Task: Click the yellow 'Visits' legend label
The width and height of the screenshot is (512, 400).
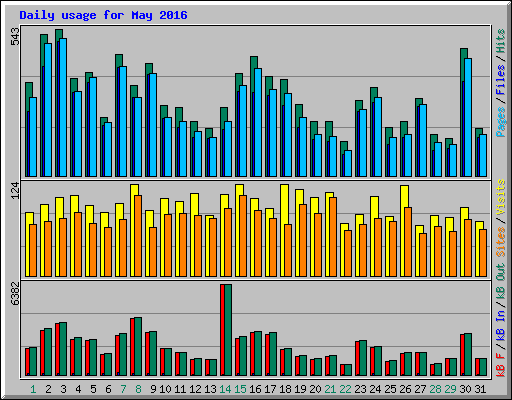Action: 500,197
